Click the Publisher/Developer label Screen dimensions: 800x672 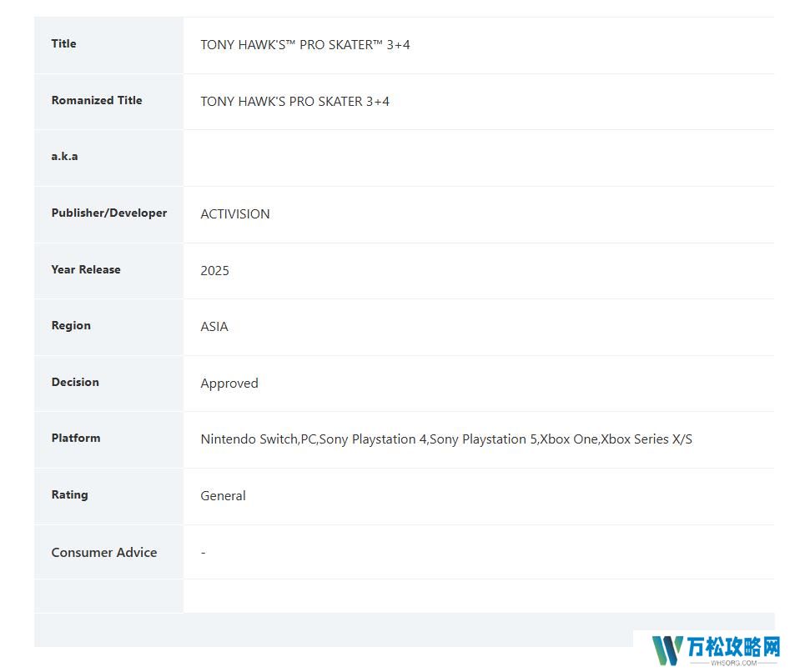click(109, 213)
